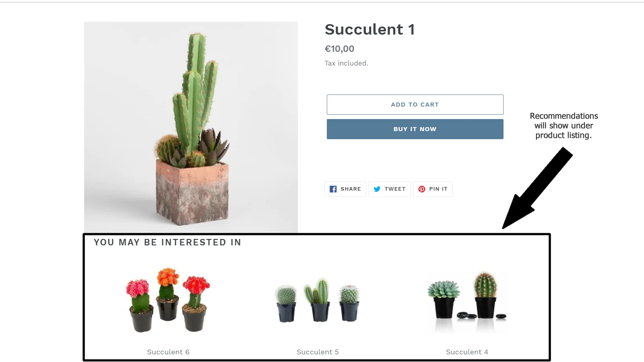644x362 pixels.
Task: Follow the Succulent 5 title link
Action: [318, 352]
